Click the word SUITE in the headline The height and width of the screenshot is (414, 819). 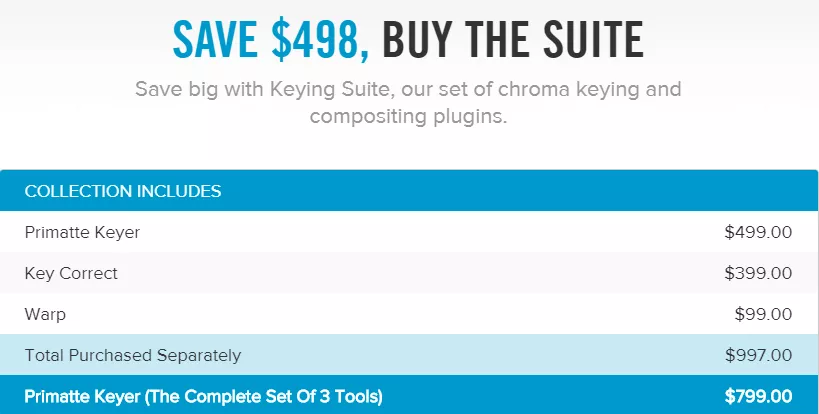[x=593, y=40]
